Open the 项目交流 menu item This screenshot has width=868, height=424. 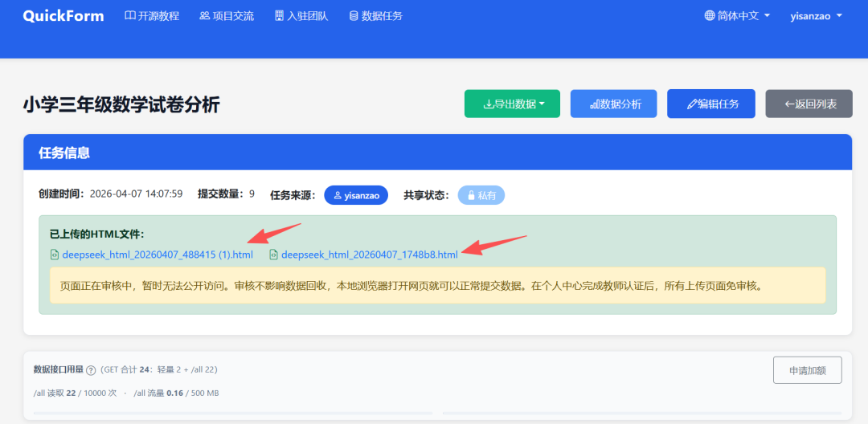pyautogui.click(x=227, y=16)
